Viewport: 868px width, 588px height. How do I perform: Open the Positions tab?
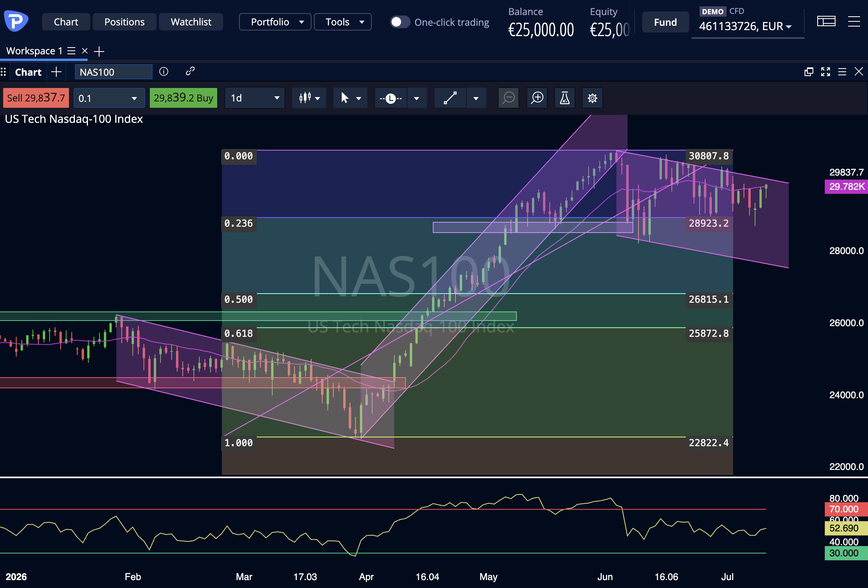(x=124, y=22)
